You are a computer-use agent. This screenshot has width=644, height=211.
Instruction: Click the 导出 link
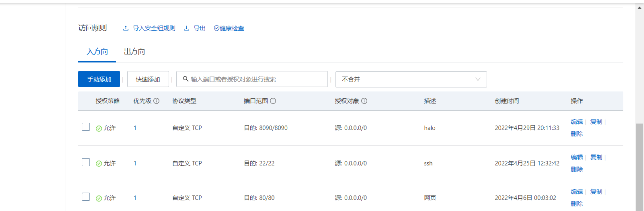pyautogui.click(x=200, y=28)
